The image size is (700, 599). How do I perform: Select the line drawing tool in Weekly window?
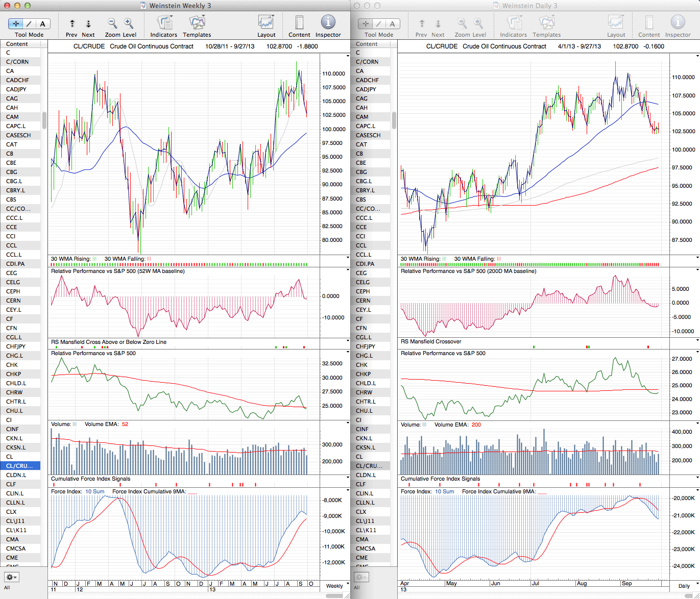29,23
